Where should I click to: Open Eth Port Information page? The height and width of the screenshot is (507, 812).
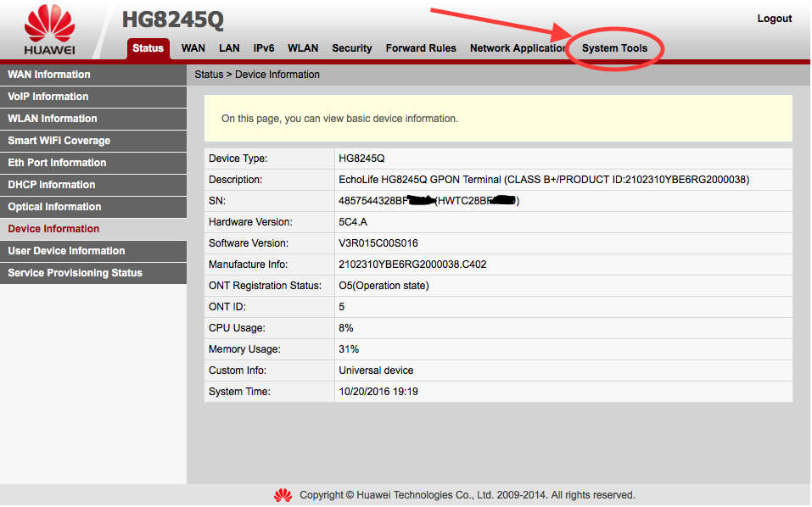click(57, 163)
